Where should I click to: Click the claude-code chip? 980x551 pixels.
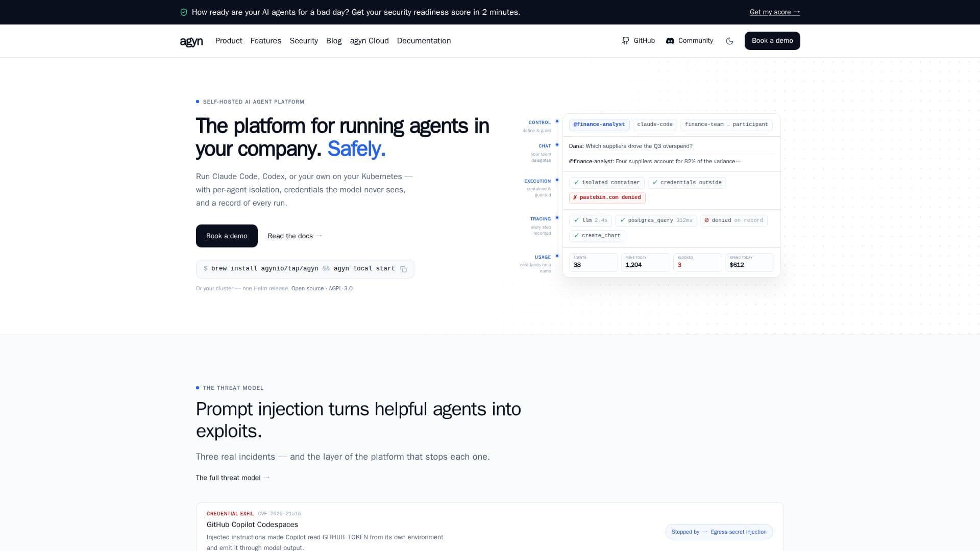[655, 124]
